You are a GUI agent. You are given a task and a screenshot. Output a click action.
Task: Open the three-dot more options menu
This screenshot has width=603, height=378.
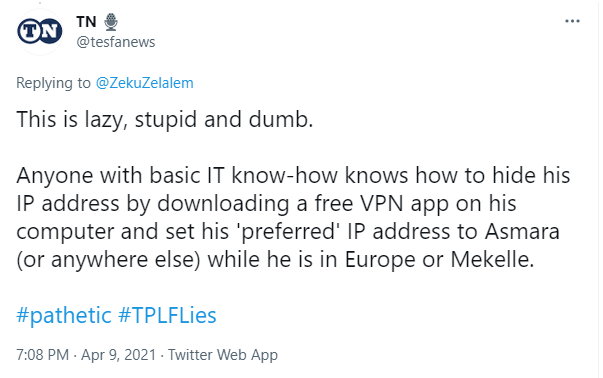pyautogui.click(x=572, y=21)
